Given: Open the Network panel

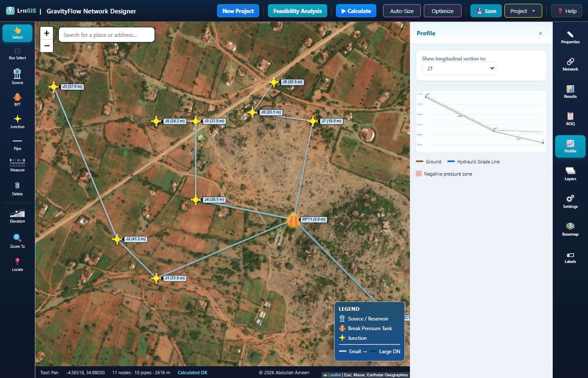Looking at the screenshot, I should pos(570,64).
